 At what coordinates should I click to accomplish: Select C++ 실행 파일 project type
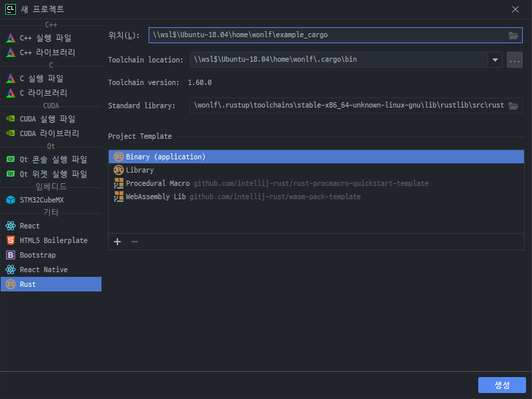51,38
